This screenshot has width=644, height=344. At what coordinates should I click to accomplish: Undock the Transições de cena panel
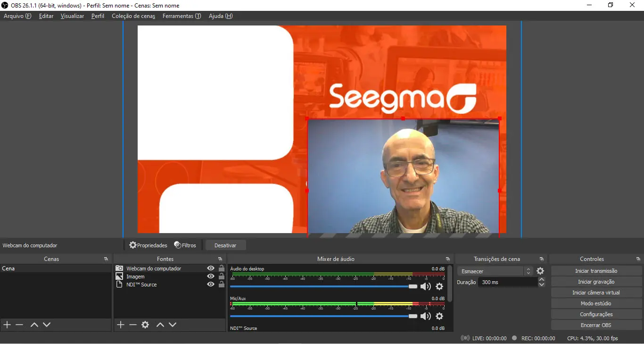pos(542,259)
